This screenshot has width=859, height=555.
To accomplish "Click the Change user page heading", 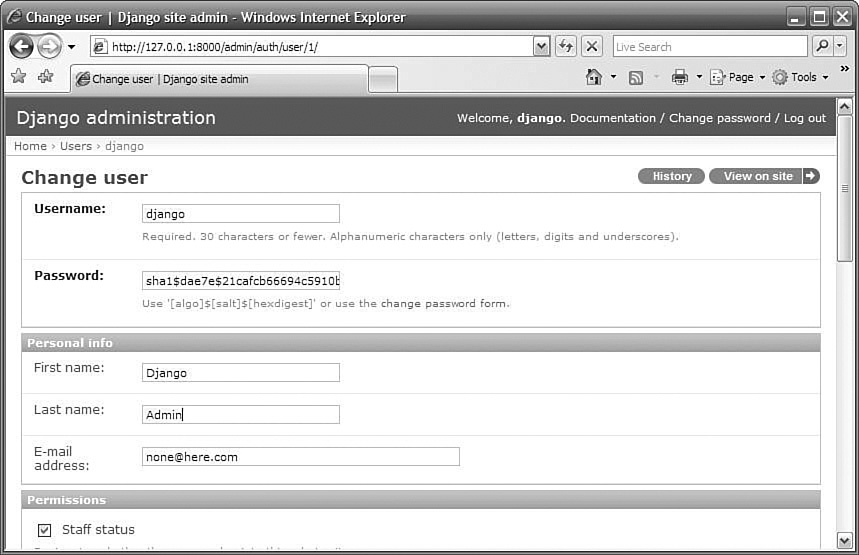I will (84, 178).
